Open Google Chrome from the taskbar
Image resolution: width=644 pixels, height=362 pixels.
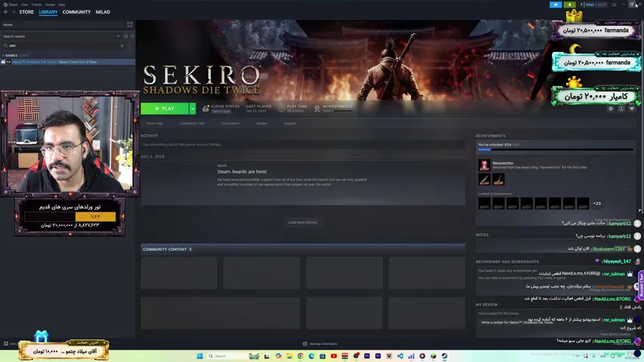tap(300, 356)
